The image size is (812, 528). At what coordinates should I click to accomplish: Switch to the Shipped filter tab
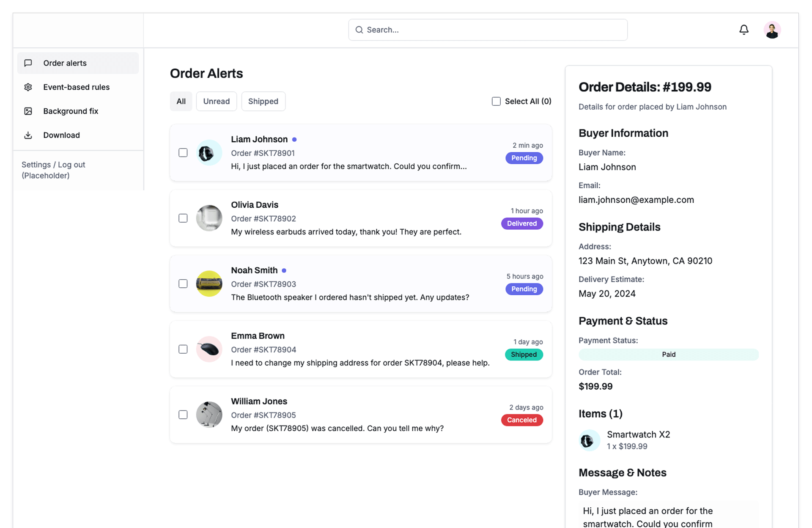point(263,102)
